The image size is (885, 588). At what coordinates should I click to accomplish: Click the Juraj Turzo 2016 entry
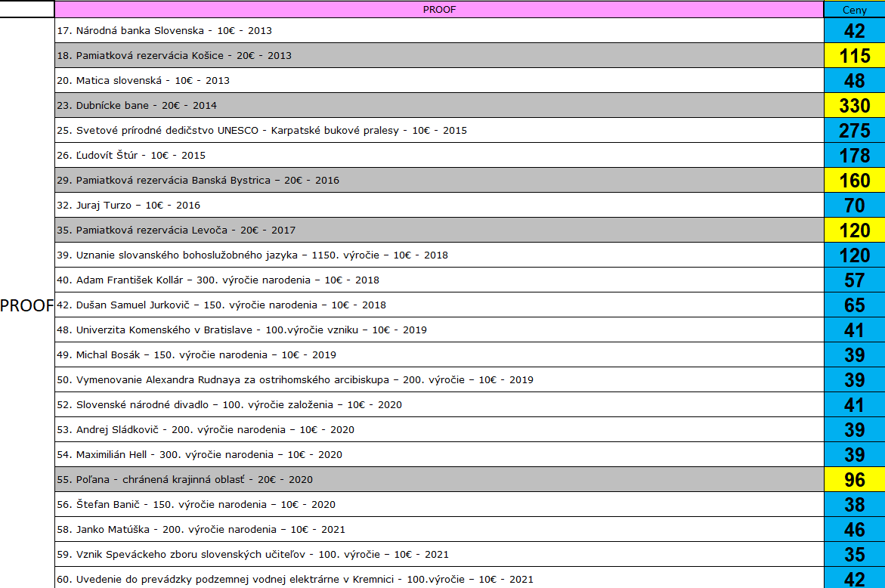tap(302, 205)
